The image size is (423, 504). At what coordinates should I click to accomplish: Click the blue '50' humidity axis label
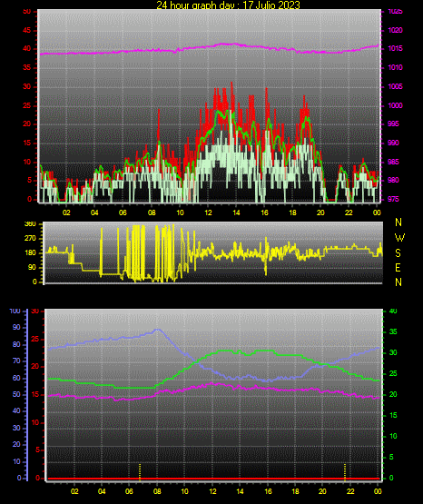[x=16, y=394]
